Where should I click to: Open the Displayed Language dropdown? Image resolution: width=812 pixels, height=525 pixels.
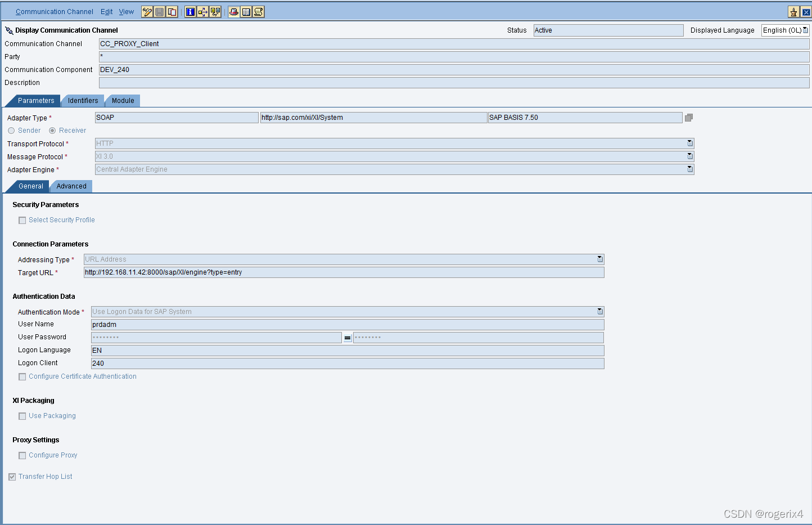pyautogui.click(x=805, y=30)
